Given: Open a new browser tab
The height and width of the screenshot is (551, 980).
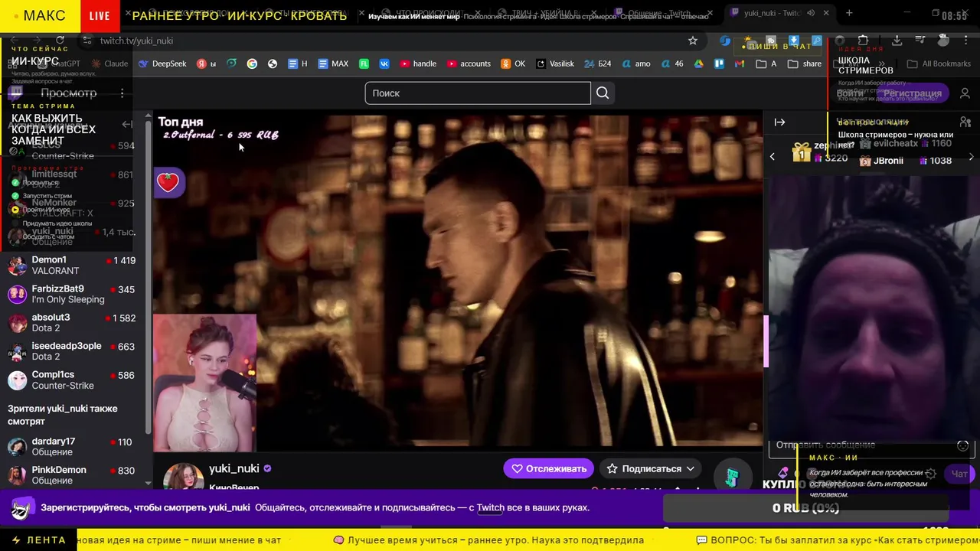Looking at the screenshot, I should coord(849,13).
